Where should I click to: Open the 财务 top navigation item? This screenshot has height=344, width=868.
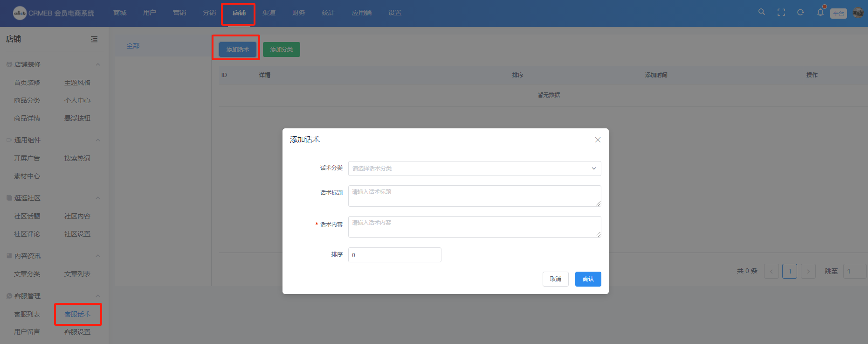coord(298,13)
